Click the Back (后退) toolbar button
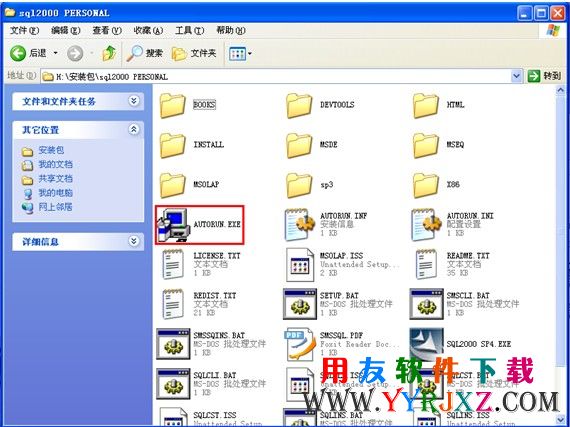The width and height of the screenshot is (570, 427). (28, 53)
